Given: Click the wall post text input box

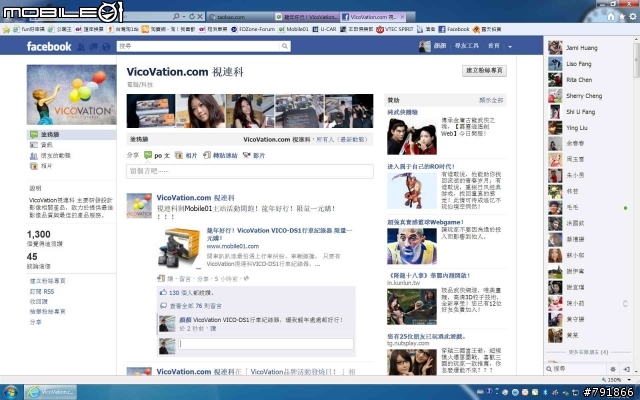Looking at the screenshot, I should tap(250, 171).
